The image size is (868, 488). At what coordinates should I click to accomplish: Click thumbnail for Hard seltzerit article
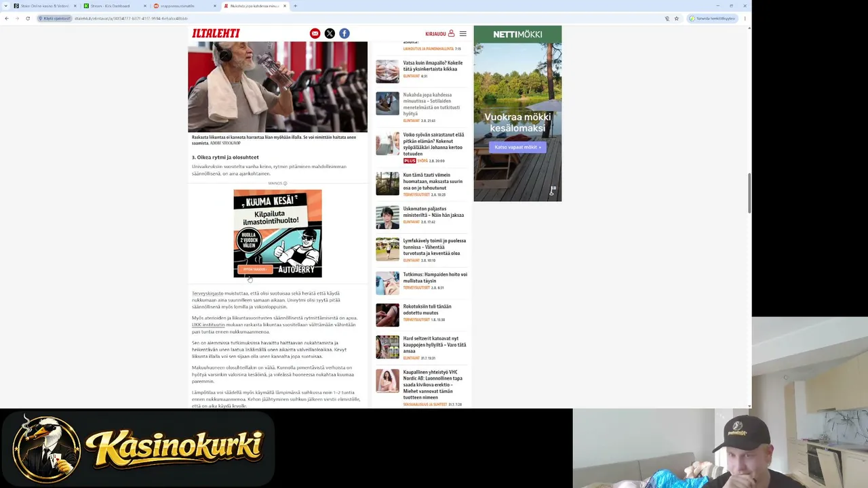tap(387, 347)
